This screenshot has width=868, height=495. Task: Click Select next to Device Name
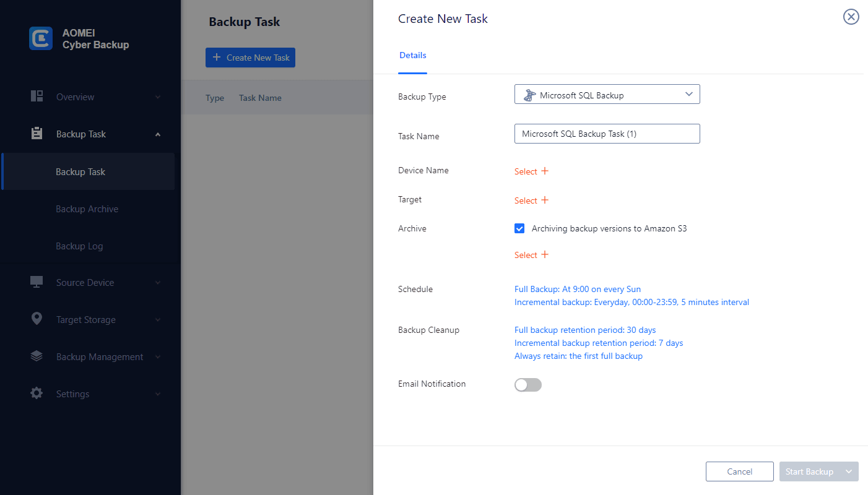[531, 171]
